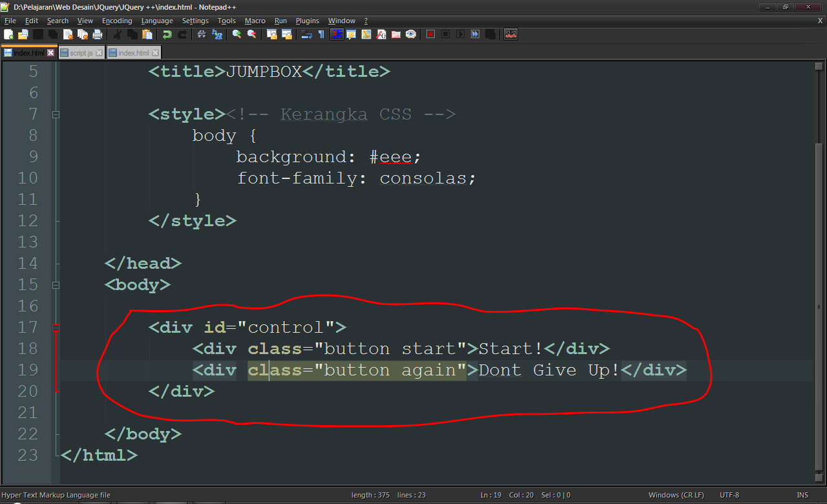The image size is (827, 504).
Task: Click the change markers bar at line 17
Action: 57,328
